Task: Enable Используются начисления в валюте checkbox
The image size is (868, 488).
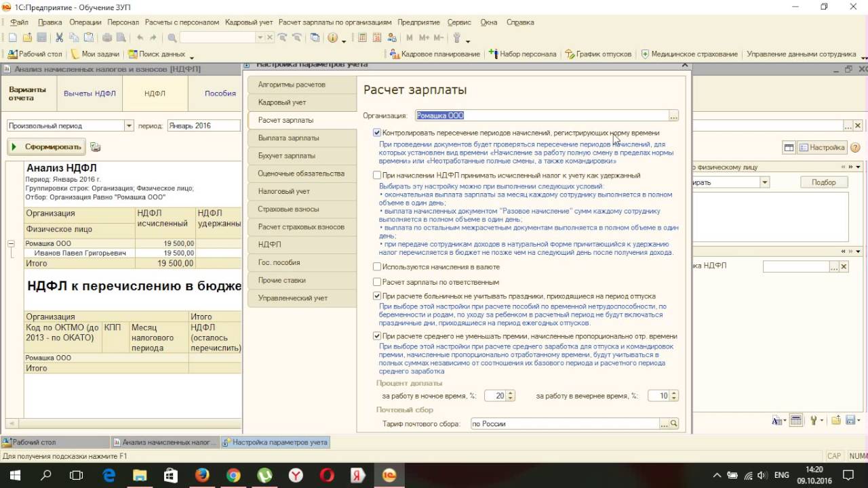Action: [x=377, y=267]
